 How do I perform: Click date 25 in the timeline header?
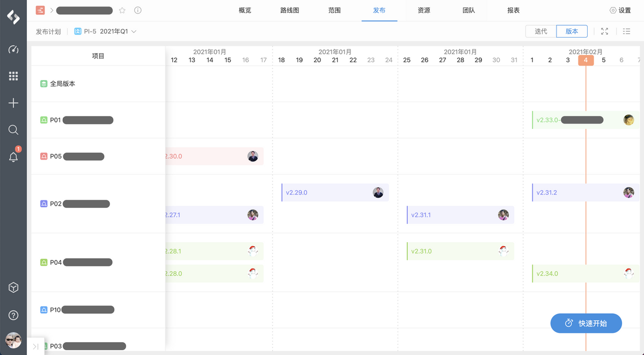407,60
